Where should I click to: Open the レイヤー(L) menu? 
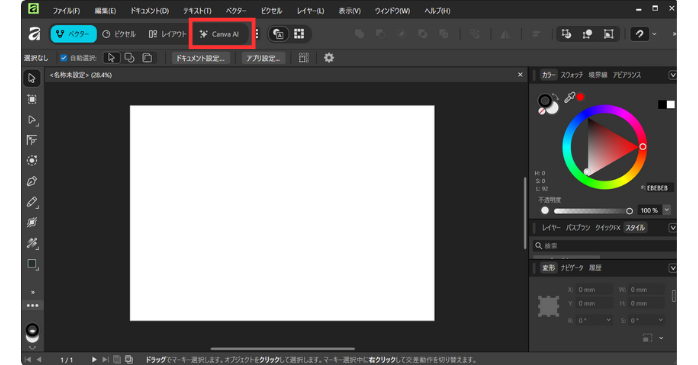310,11
